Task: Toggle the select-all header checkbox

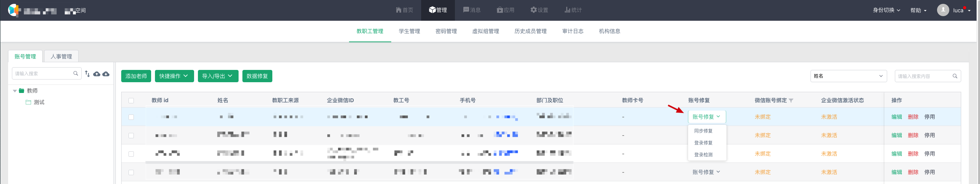Action: pos(131,101)
